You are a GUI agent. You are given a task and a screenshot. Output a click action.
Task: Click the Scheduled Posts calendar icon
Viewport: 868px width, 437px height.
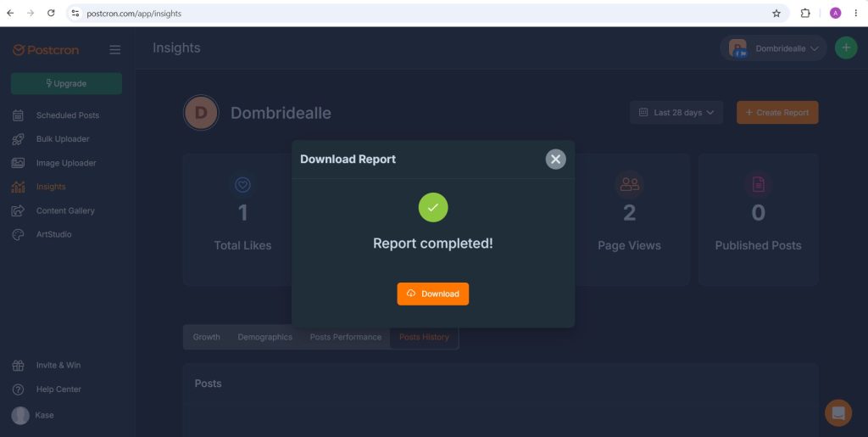coord(19,115)
